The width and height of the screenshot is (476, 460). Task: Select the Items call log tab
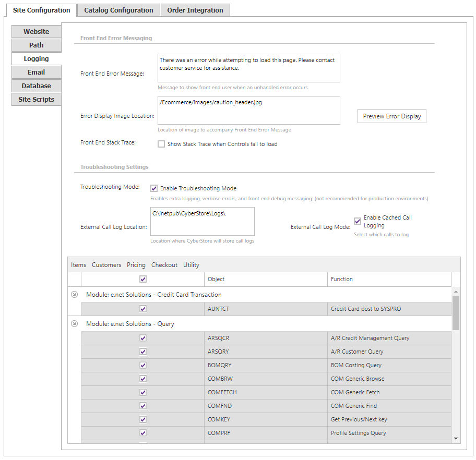(78, 265)
